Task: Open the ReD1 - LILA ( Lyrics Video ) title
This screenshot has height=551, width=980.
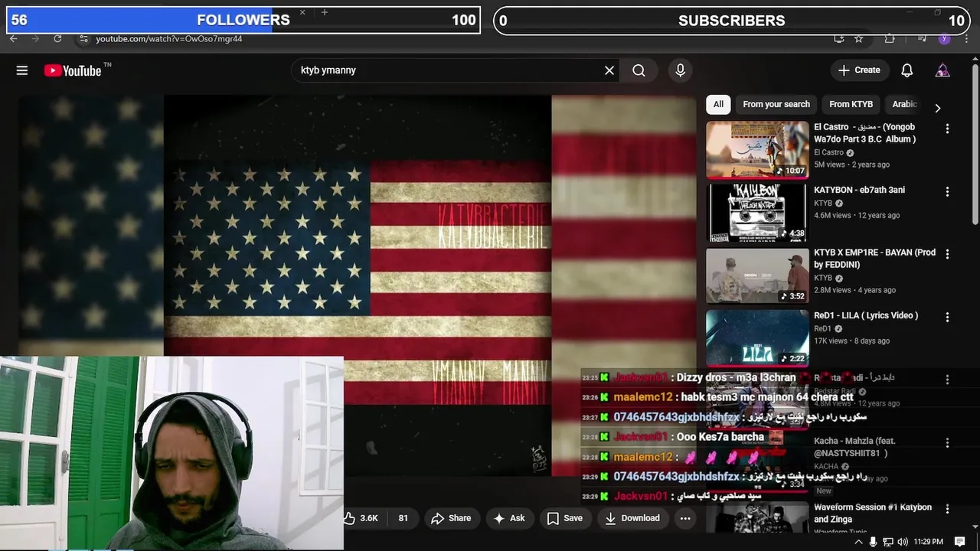Action: coord(866,315)
